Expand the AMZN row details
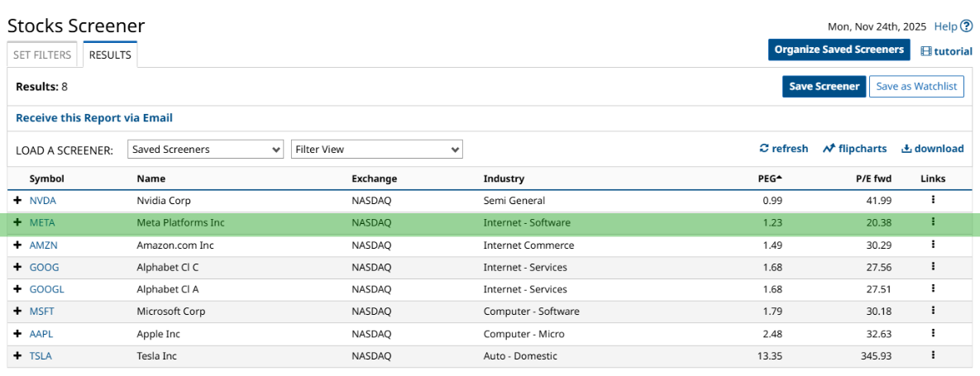Image resolution: width=980 pixels, height=376 pixels. coord(17,245)
